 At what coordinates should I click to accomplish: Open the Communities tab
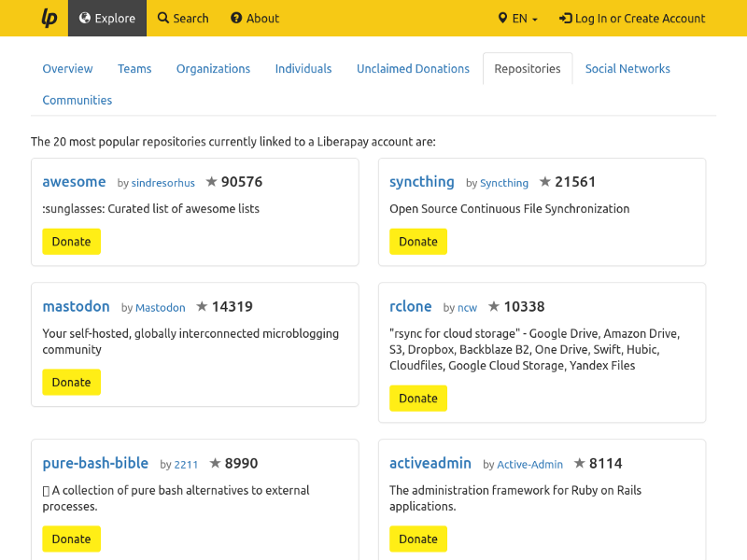[x=78, y=100]
